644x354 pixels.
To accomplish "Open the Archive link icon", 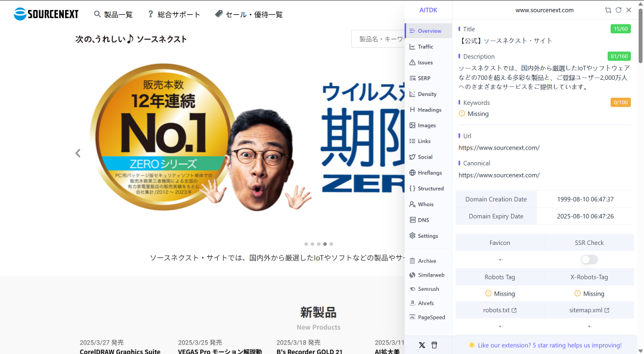I will [x=413, y=261].
